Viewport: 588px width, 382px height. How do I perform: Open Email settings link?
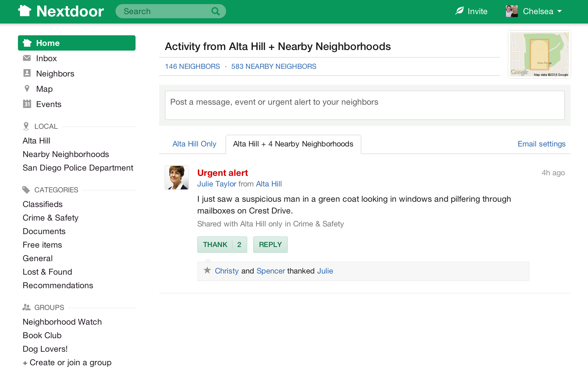pyautogui.click(x=542, y=144)
